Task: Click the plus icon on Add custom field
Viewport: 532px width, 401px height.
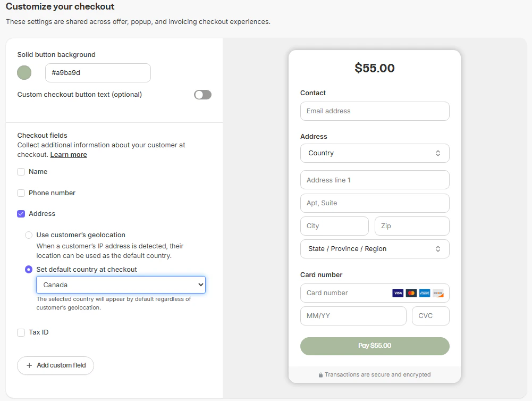Action: point(29,365)
